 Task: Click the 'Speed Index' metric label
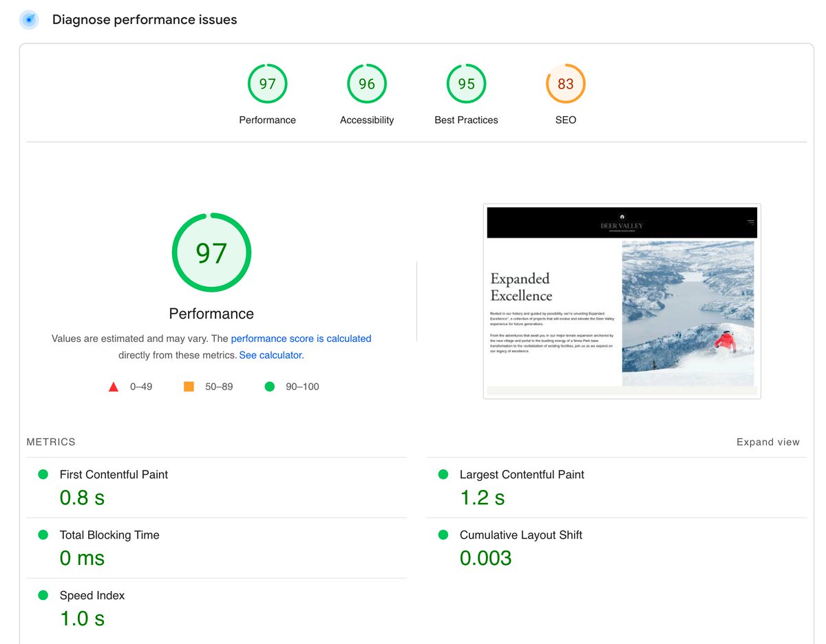[92, 595]
